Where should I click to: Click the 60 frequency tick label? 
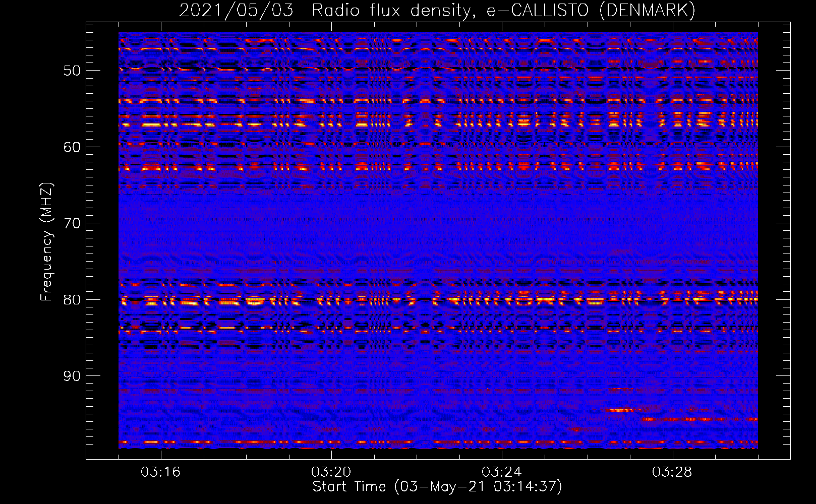(72, 147)
